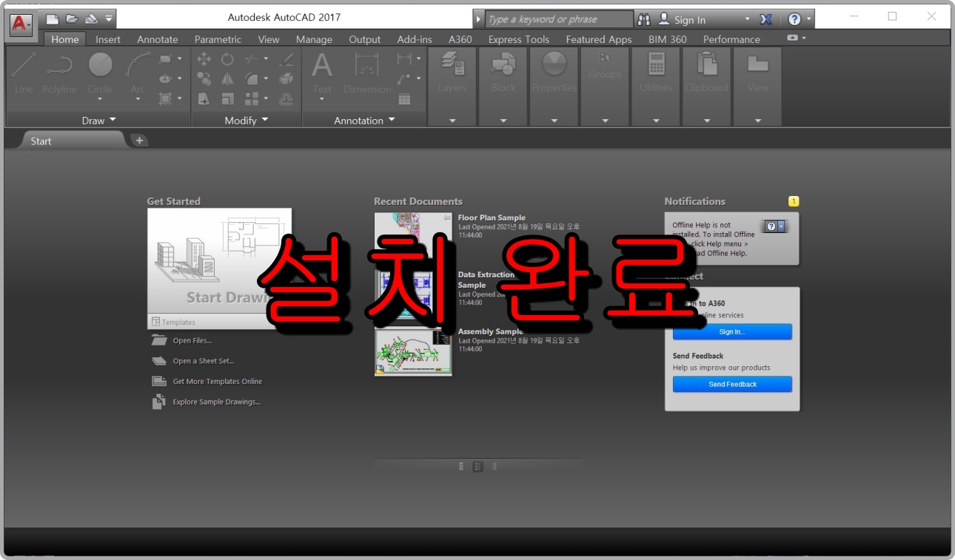Viewport: 955px width, 560px height.
Task: Switch to the View ribbon tab
Action: click(x=269, y=39)
